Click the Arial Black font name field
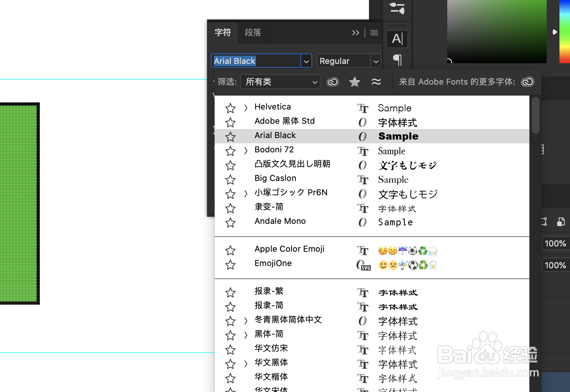The width and height of the screenshot is (570, 392). pyautogui.click(x=256, y=61)
